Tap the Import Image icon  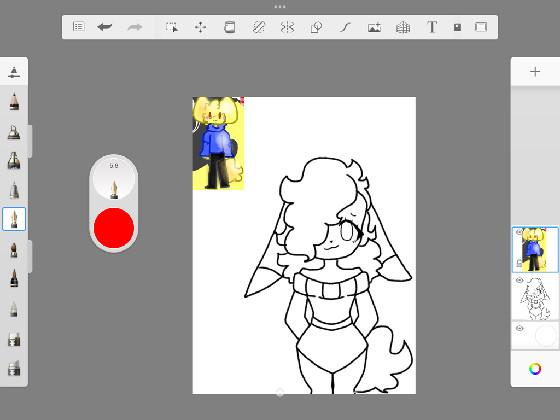(374, 27)
